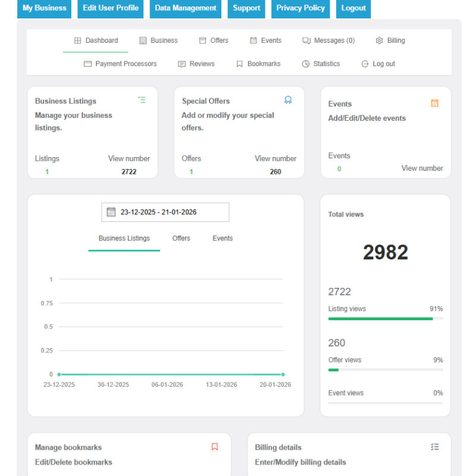Viewport: 476px width, 476px height.
Task: Click the Billing details checklist icon
Action: tap(434, 446)
